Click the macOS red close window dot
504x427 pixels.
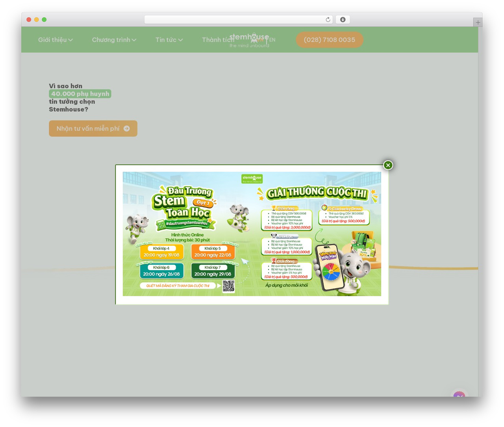[29, 20]
